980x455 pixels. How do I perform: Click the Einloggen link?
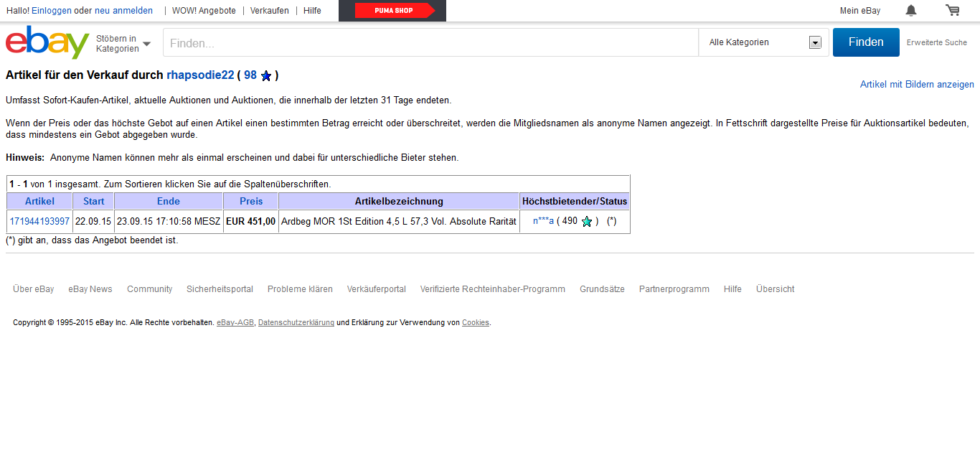point(52,11)
